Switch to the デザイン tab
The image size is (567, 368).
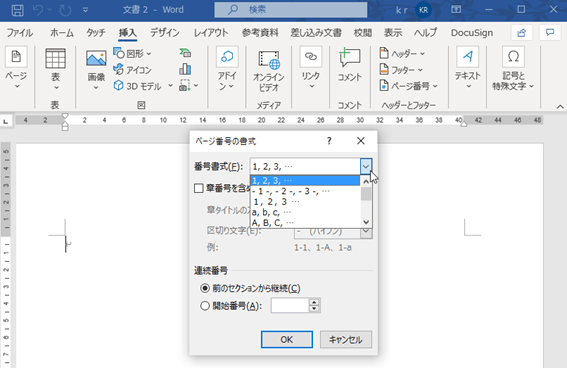point(165,33)
